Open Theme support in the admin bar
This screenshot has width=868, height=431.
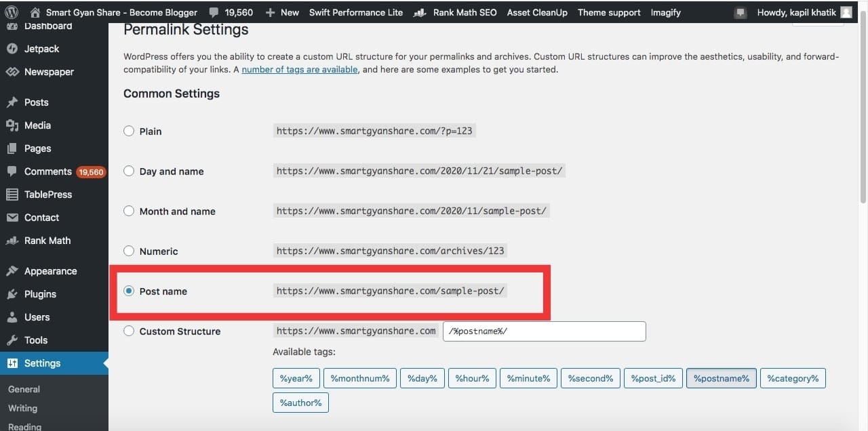coord(609,12)
